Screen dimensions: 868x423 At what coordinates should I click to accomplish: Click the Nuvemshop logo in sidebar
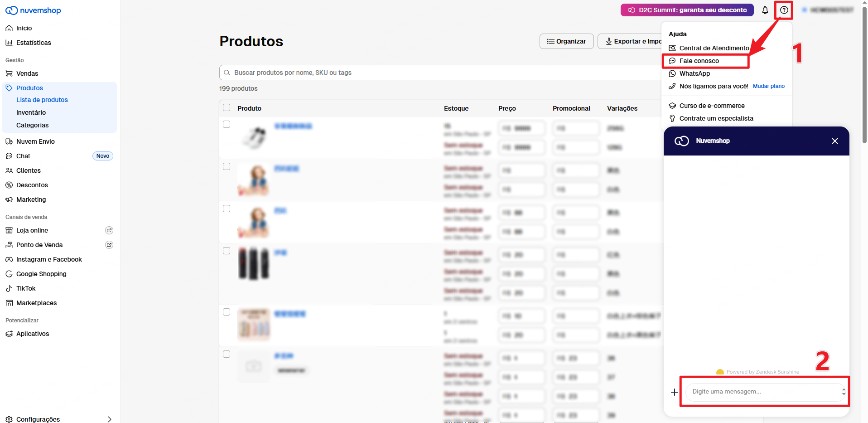click(x=33, y=10)
